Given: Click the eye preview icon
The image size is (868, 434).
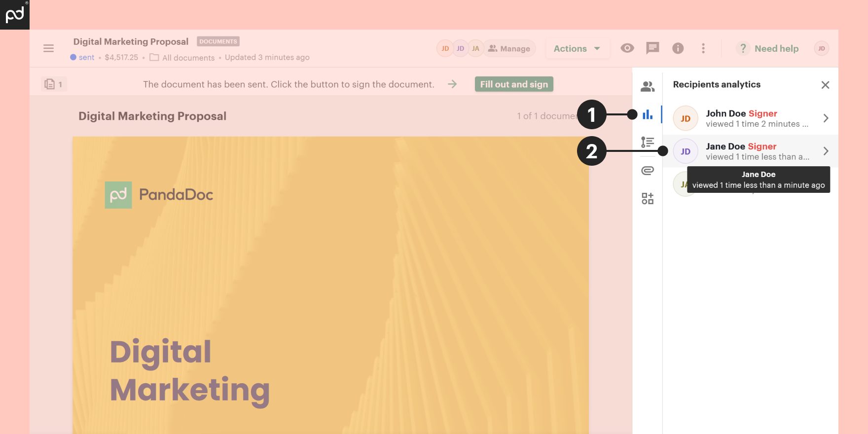Looking at the screenshot, I should pos(627,48).
